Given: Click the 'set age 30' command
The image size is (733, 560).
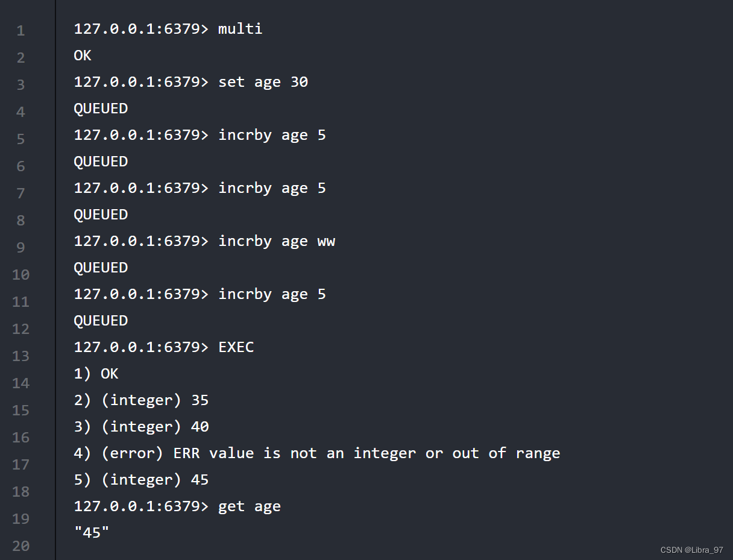Looking at the screenshot, I should [x=263, y=82].
